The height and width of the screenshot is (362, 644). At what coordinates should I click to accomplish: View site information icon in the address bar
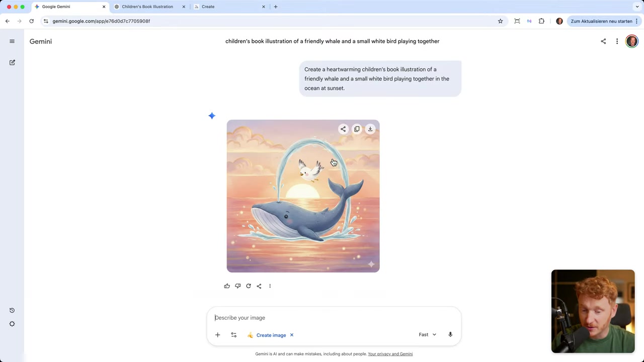point(46,21)
